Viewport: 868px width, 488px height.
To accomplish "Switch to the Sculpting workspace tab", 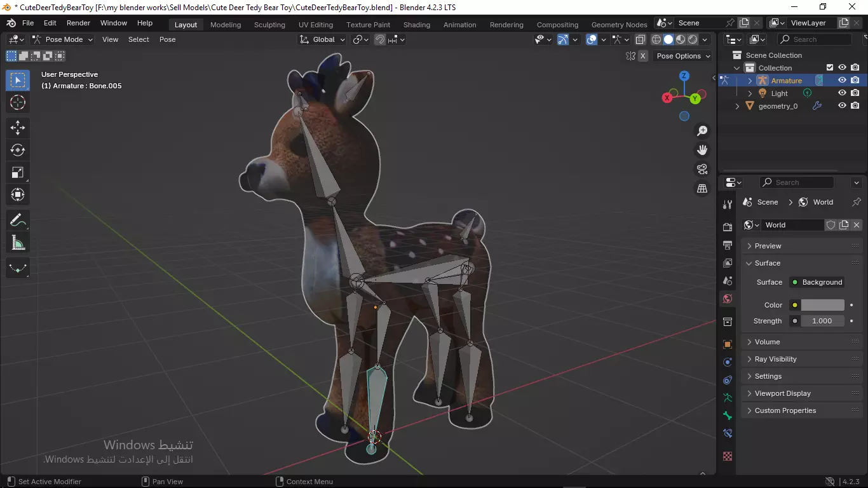I will pyautogui.click(x=269, y=25).
